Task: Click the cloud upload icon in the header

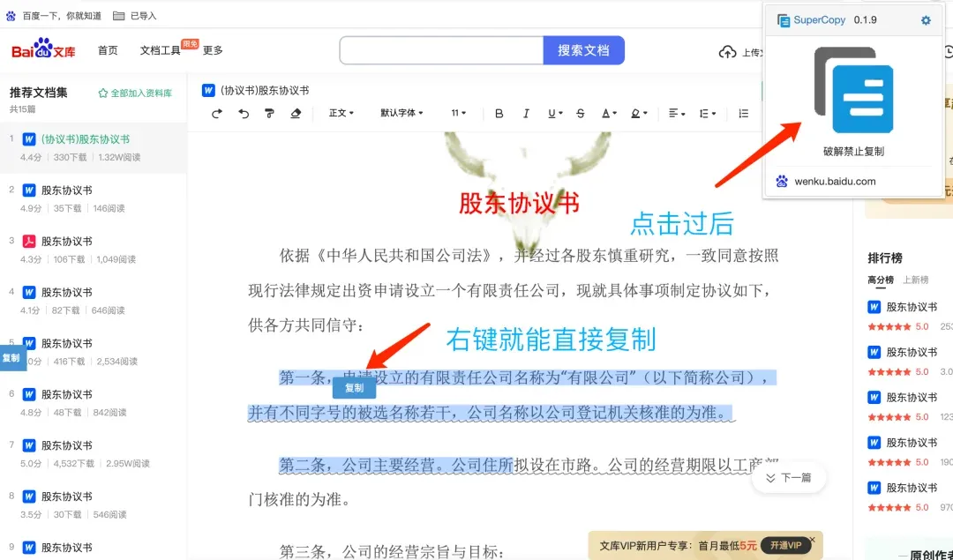Action: [x=727, y=52]
